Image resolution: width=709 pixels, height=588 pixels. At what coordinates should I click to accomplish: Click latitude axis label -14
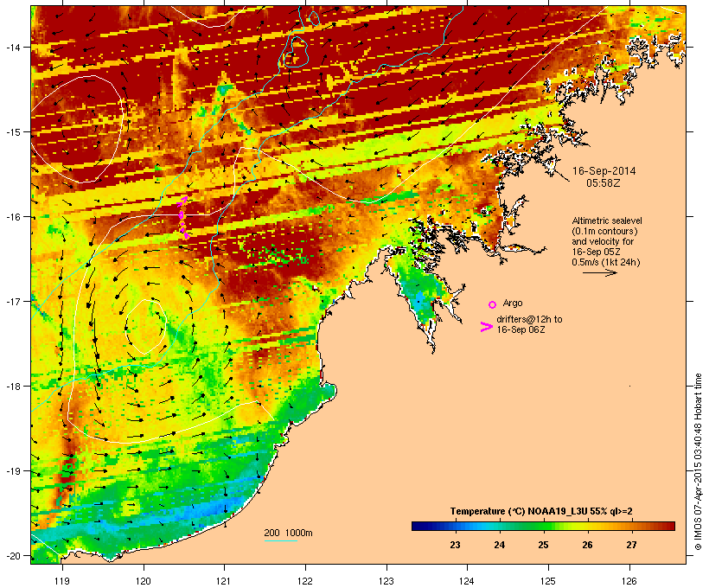click(x=12, y=47)
